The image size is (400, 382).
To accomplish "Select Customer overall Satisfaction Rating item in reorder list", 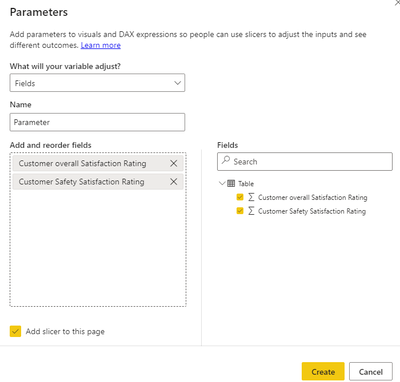I will coord(98,163).
